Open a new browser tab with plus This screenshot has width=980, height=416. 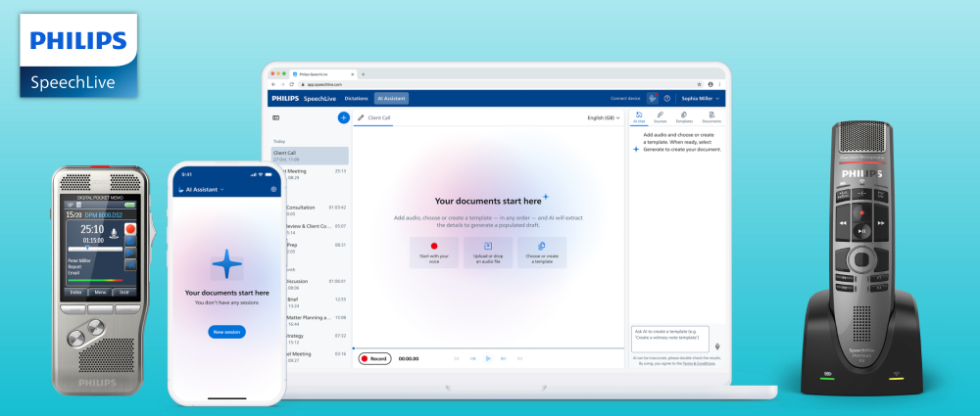(364, 74)
